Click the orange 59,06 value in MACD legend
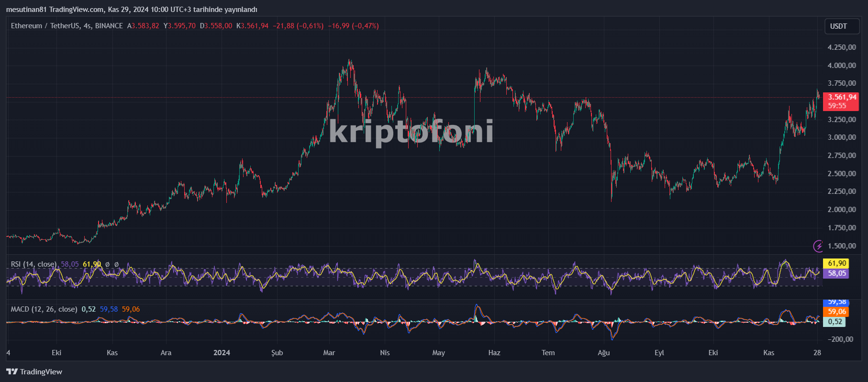The height and width of the screenshot is (382, 868). tap(131, 309)
